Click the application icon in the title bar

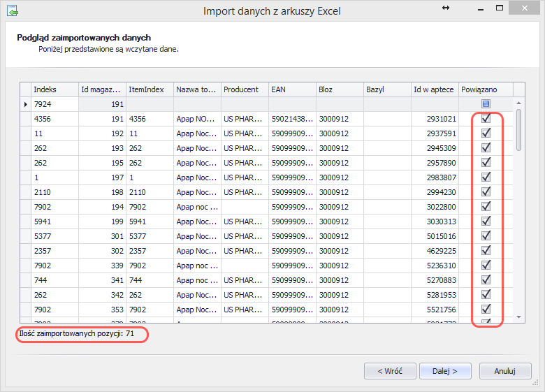click(12, 11)
